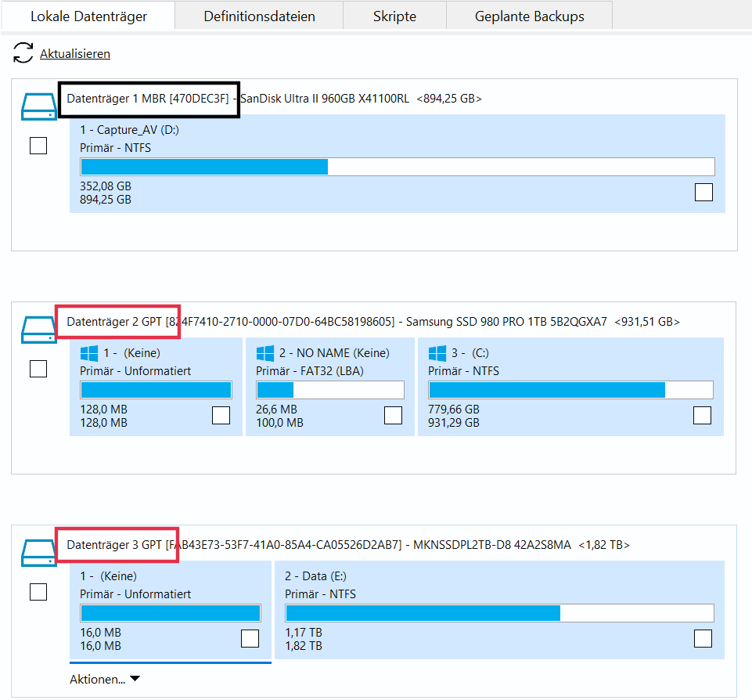Go to Geplante Backups tab
The height and width of the screenshot is (700, 752).
pyautogui.click(x=529, y=16)
